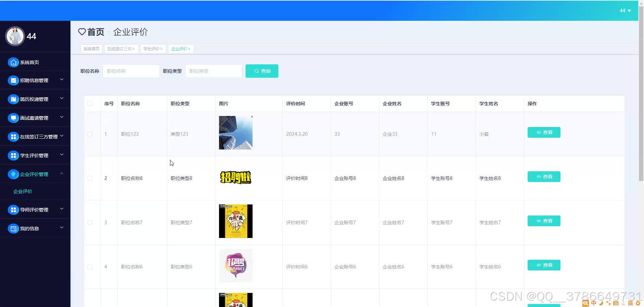The width and height of the screenshot is (644, 307).
Task: Check the row checkbox for 职位名称6
Action: (90, 267)
